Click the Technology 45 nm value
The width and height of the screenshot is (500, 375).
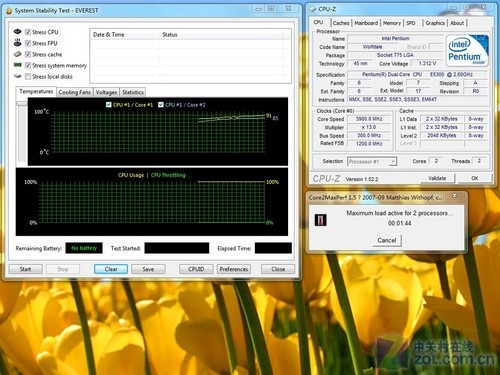(x=361, y=63)
